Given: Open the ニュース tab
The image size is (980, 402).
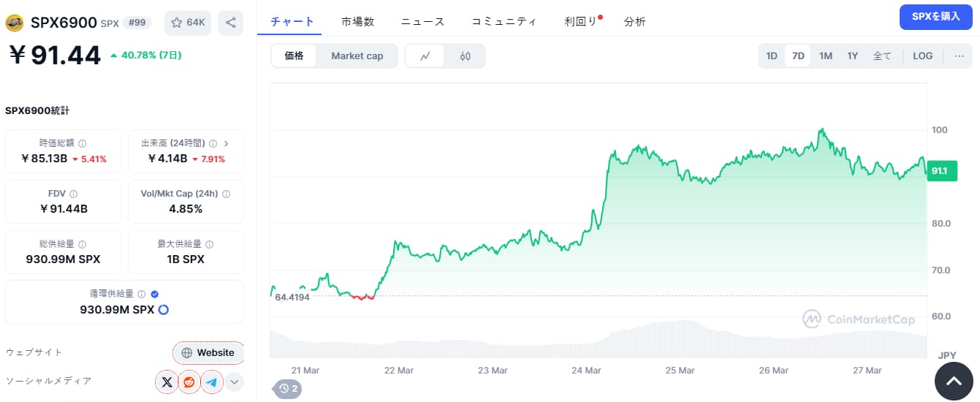Looking at the screenshot, I should coord(422,22).
